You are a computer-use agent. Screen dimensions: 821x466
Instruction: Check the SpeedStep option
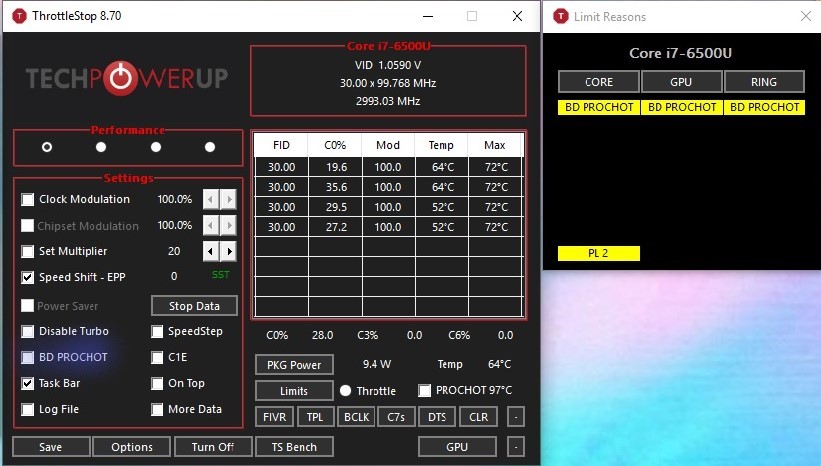[x=157, y=331]
